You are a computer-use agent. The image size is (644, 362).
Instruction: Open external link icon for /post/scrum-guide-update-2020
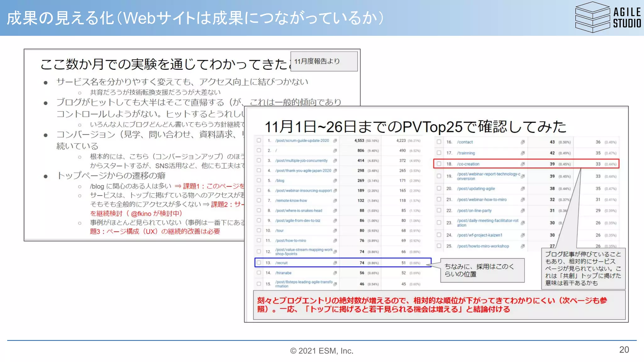click(x=335, y=141)
